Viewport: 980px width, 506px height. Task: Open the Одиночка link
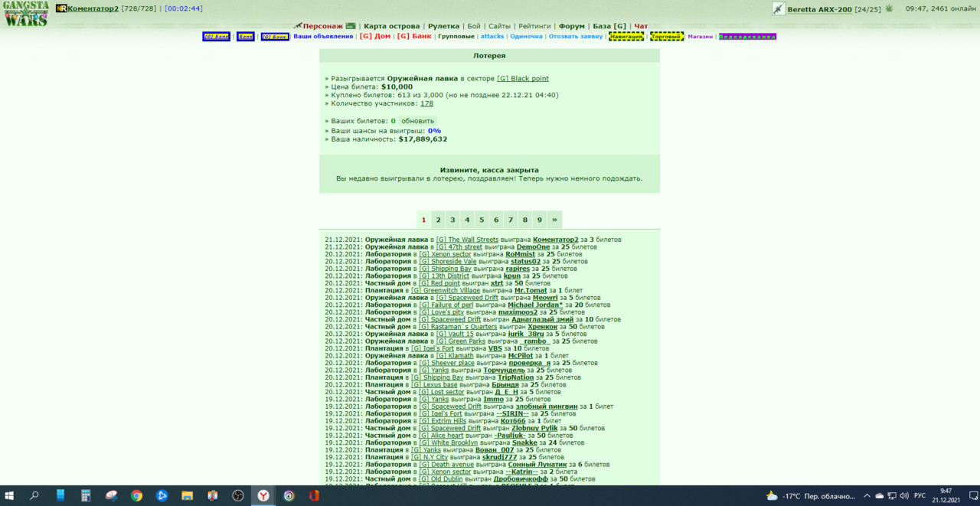coord(526,37)
